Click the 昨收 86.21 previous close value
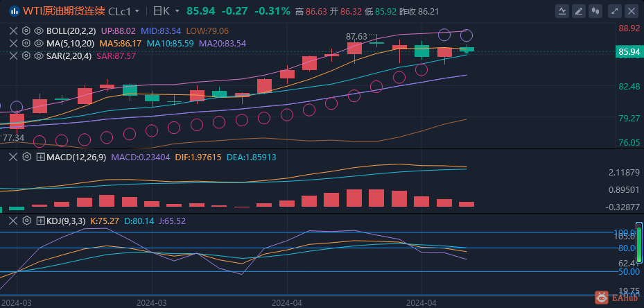644x308 pixels. tap(419, 11)
